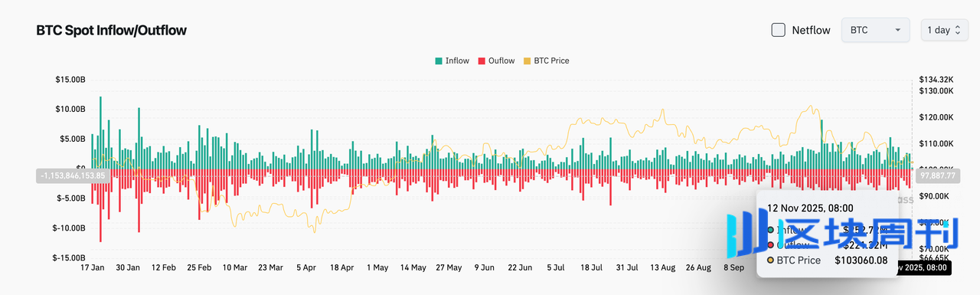Click the 26 Aug axis label
980x295 pixels.
(x=697, y=268)
